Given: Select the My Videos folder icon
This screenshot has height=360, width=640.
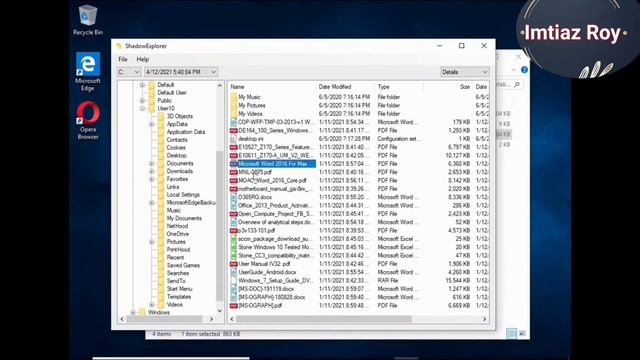Looking at the screenshot, I should [233, 114].
